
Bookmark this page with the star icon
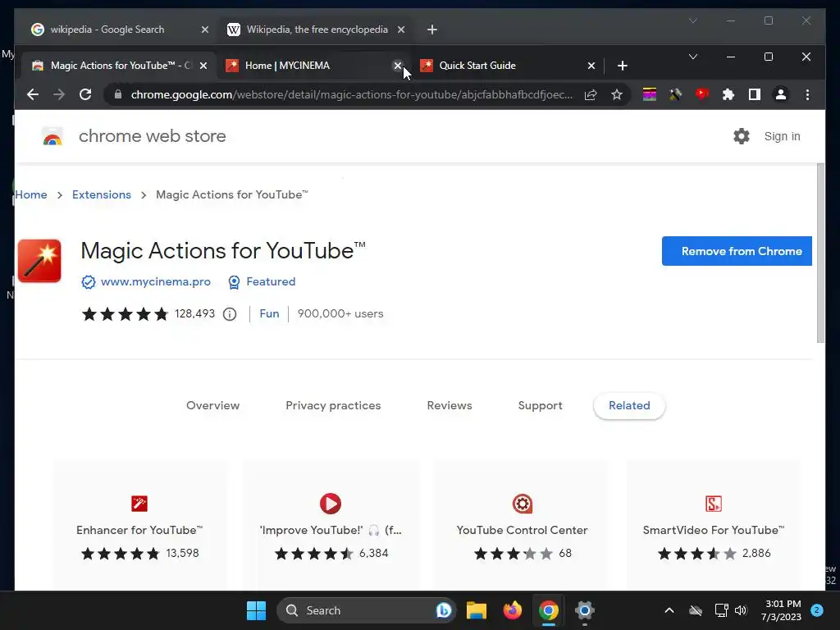pos(617,95)
